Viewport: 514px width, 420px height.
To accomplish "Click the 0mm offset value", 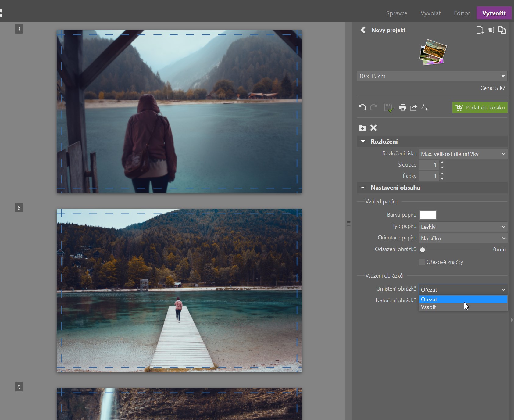I will (499, 249).
